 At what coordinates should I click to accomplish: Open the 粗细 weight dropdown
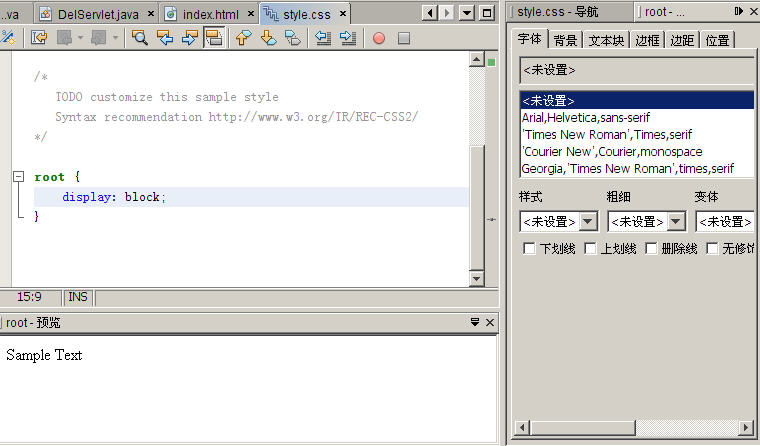(676, 221)
